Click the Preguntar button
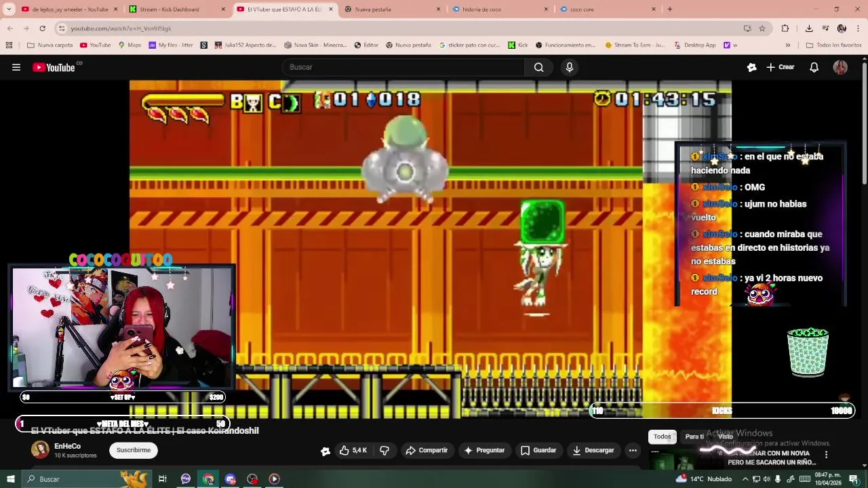This screenshot has height=488, width=868. [x=484, y=450]
